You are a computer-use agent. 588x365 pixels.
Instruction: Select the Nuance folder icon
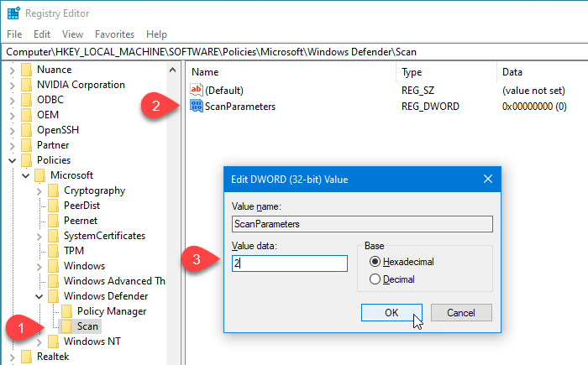[26, 70]
